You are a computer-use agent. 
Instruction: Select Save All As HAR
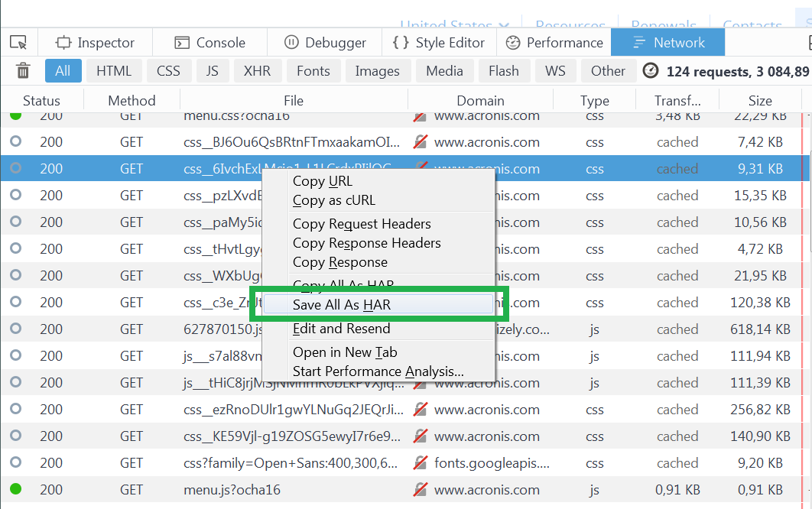coord(342,304)
